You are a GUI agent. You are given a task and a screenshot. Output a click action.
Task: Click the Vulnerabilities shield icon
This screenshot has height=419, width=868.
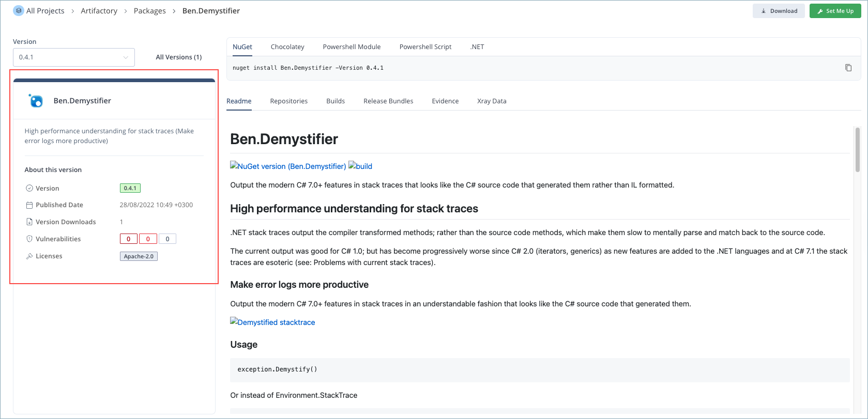point(29,239)
